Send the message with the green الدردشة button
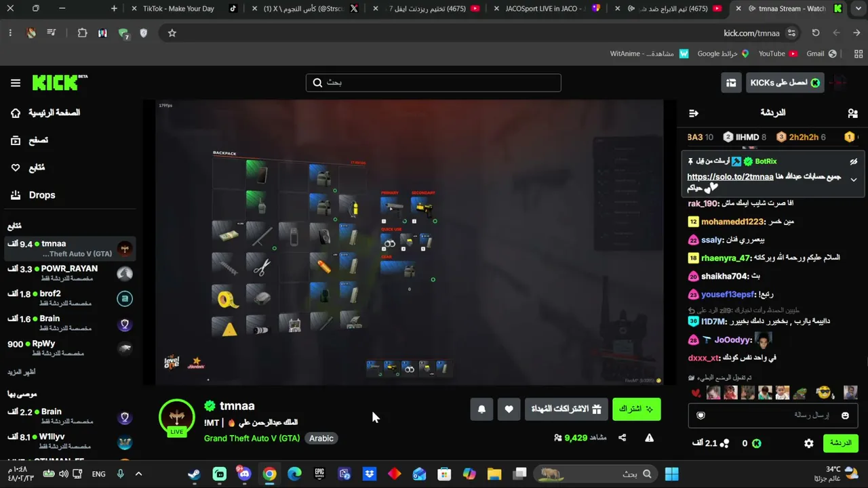The image size is (868, 488). [x=840, y=443]
